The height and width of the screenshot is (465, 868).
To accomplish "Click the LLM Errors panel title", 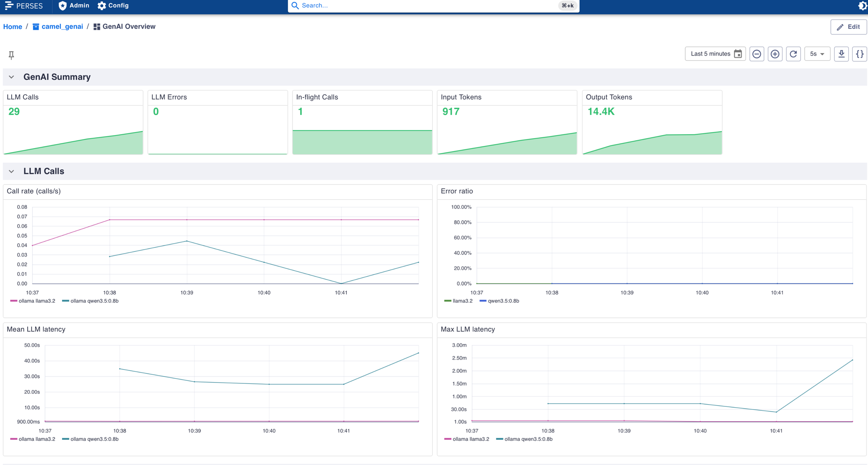I will click(x=169, y=97).
